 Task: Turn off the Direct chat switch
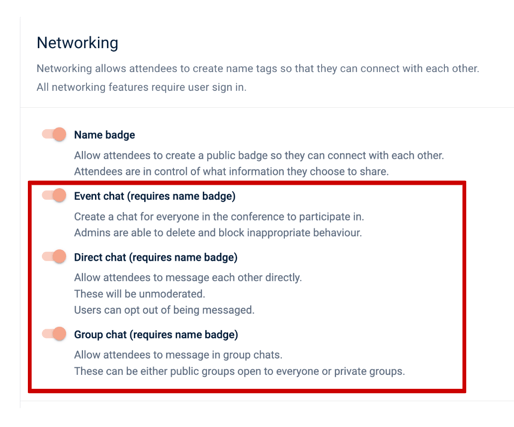click(54, 257)
